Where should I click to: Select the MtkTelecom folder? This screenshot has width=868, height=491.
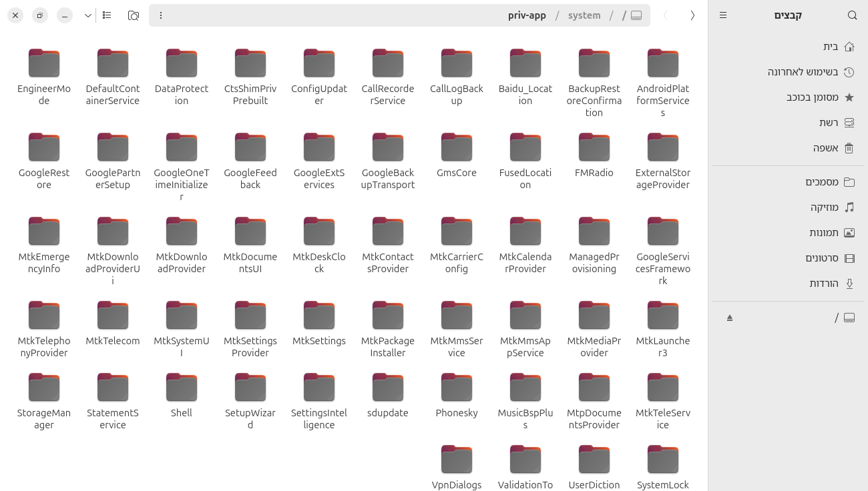(x=113, y=324)
